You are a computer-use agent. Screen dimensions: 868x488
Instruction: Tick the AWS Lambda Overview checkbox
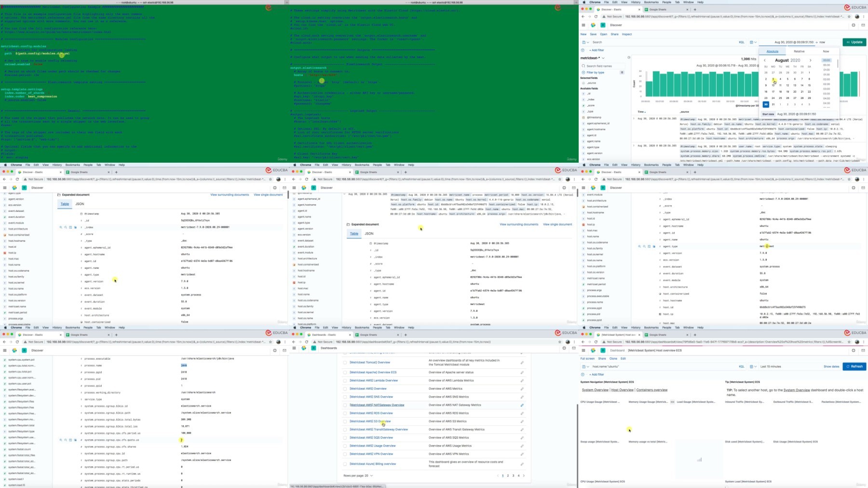point(345,380)
